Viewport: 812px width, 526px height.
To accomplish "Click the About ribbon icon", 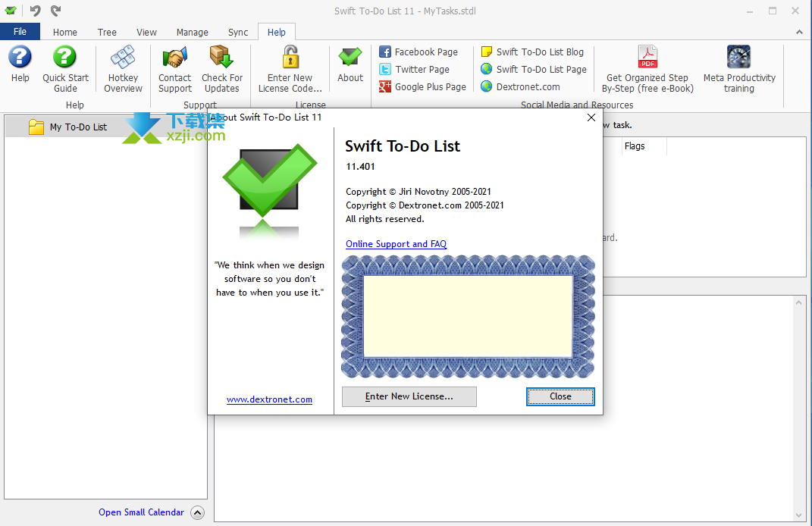I will 350,64.
